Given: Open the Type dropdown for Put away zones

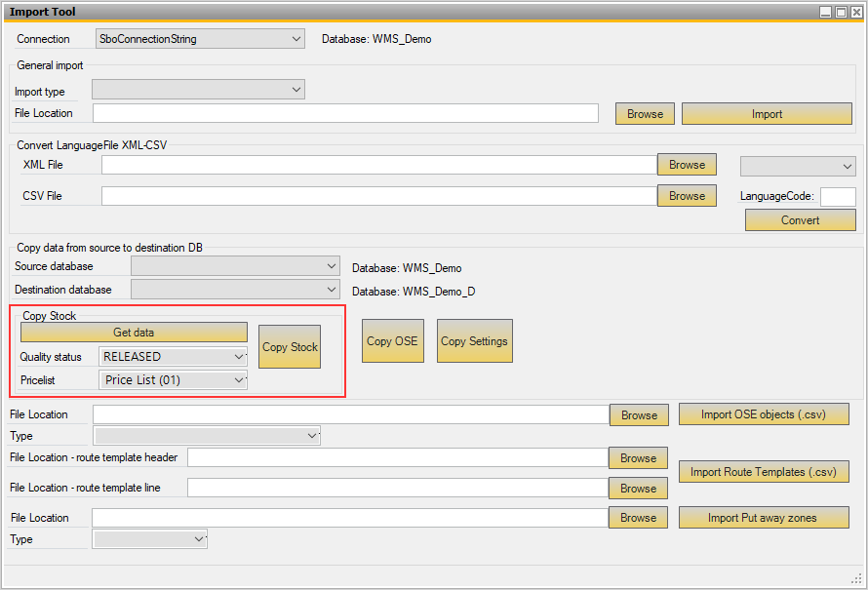Looking at the screenshot, I should [x=150, y=539].
